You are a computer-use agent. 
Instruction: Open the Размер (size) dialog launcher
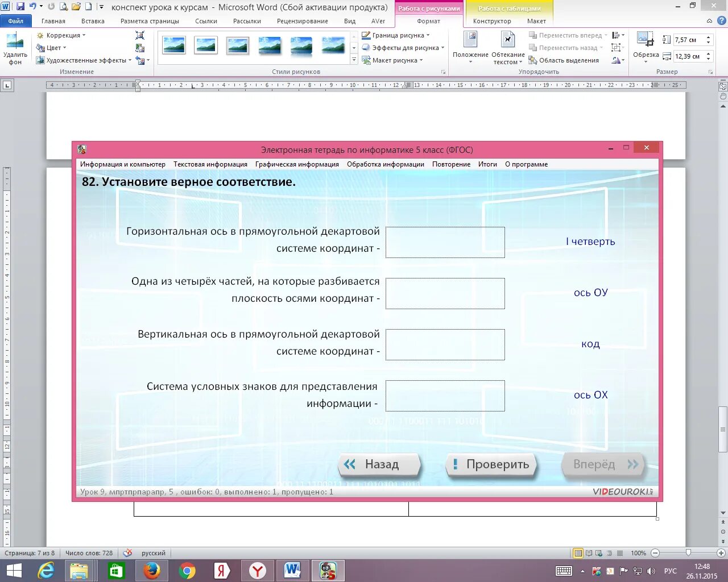click(711, 72)
